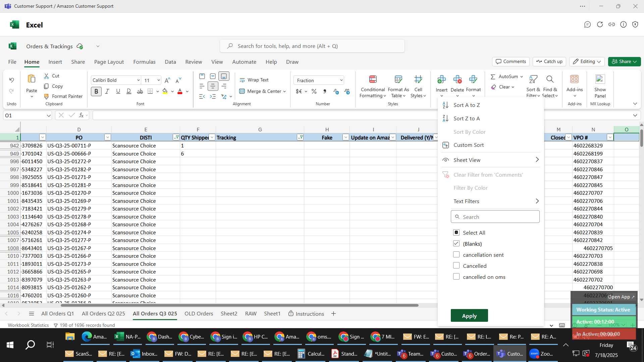Uncheck the (Blanks) checkbox

coord(456,244)
